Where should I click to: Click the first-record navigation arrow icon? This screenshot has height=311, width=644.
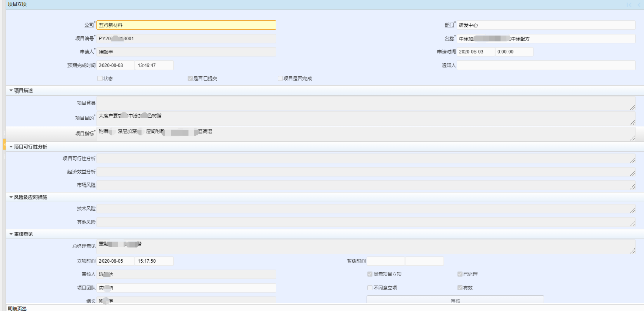(x=629, y=5)
